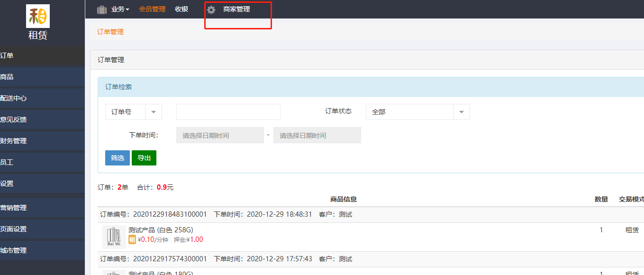
Task: Click order time 2020-12-29 18:48:31
Action: click(x=280, y=214)
